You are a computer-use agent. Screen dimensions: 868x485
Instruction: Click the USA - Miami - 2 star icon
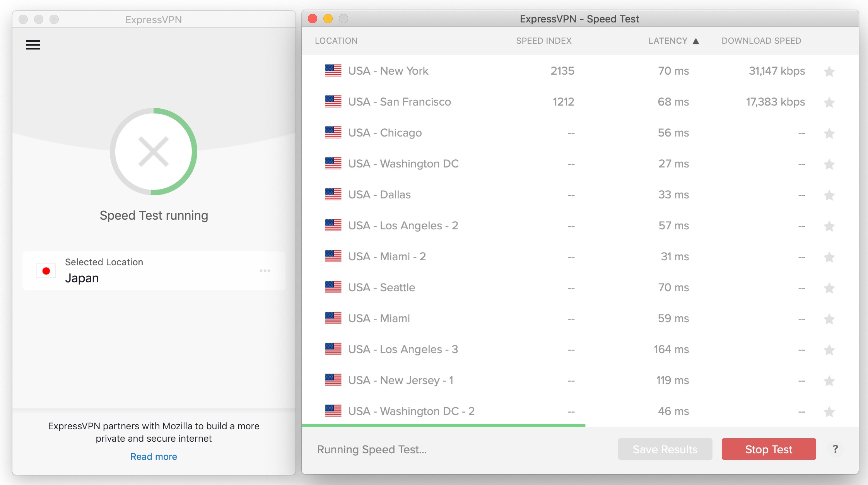[829, 257]
